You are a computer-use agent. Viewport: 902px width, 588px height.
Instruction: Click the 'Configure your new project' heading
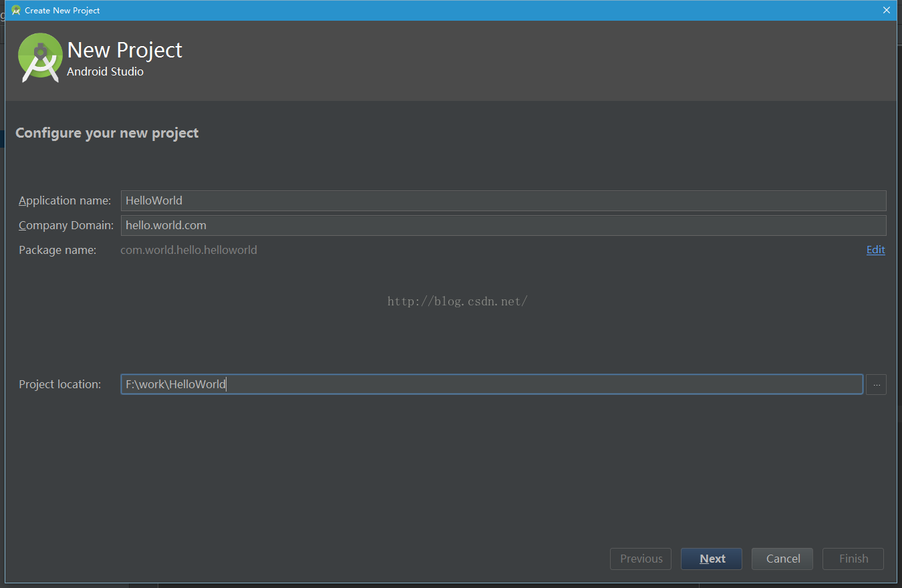[107, 133]
